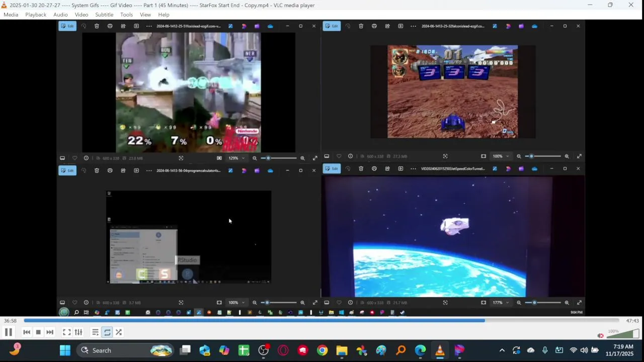Toggle mute via the speaker icon
The image size is (644, 362).
pos(600,335)
